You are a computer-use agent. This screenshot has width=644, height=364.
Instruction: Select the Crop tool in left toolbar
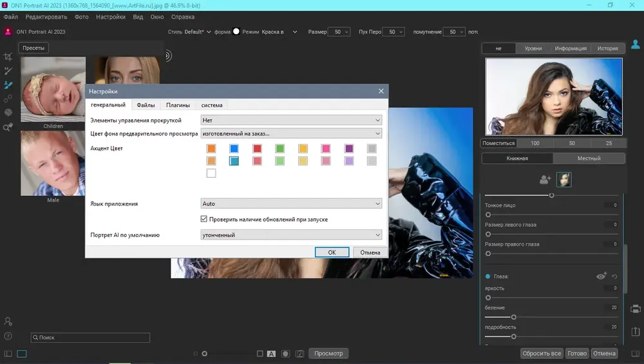pyautogui.click(x=8, y=57)
